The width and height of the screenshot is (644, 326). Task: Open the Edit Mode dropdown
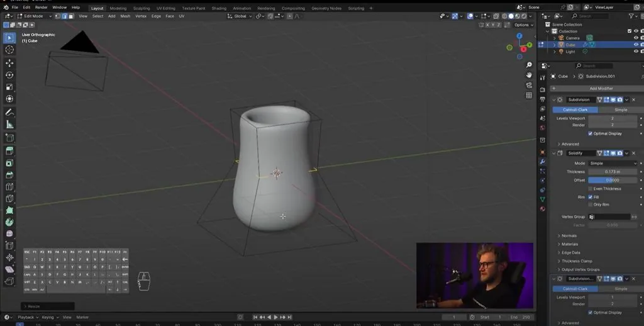coord(35,16)
